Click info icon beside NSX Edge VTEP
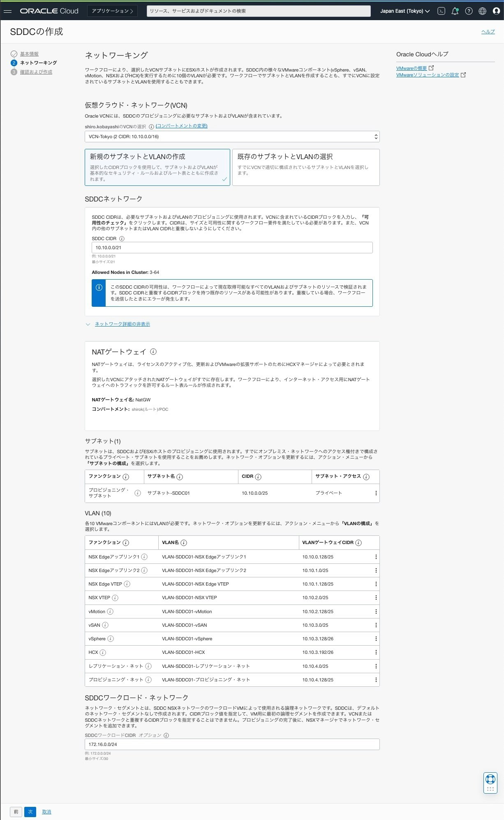 point(127,584)
